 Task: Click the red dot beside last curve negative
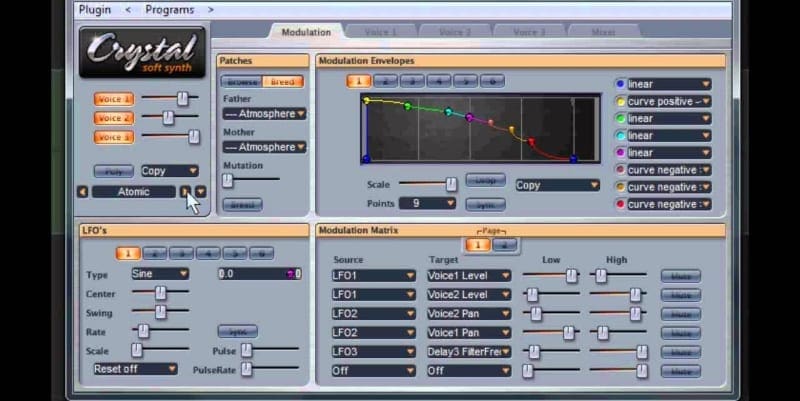[620, 204]
